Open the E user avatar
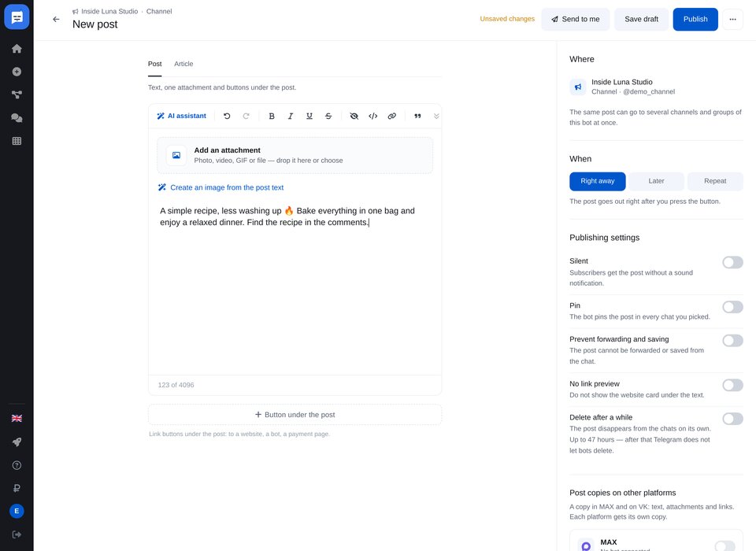Viewport: 756px width, 551px height. [17, 511]
